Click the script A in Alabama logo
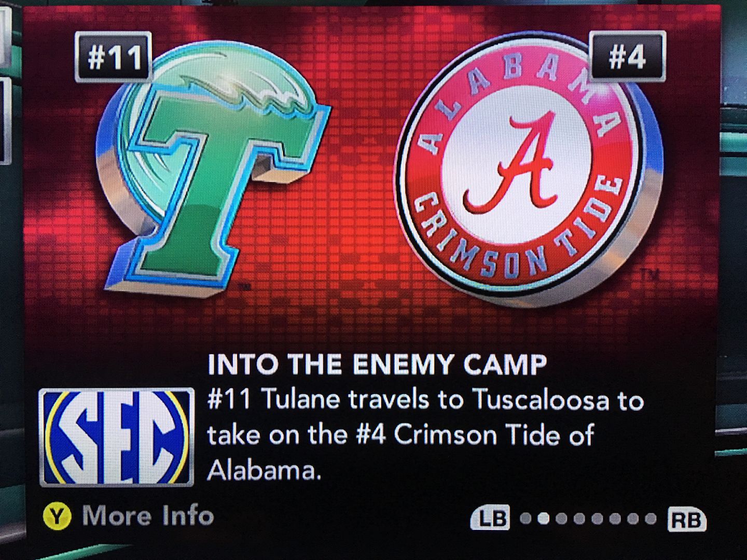 click(x=511, y=164)
